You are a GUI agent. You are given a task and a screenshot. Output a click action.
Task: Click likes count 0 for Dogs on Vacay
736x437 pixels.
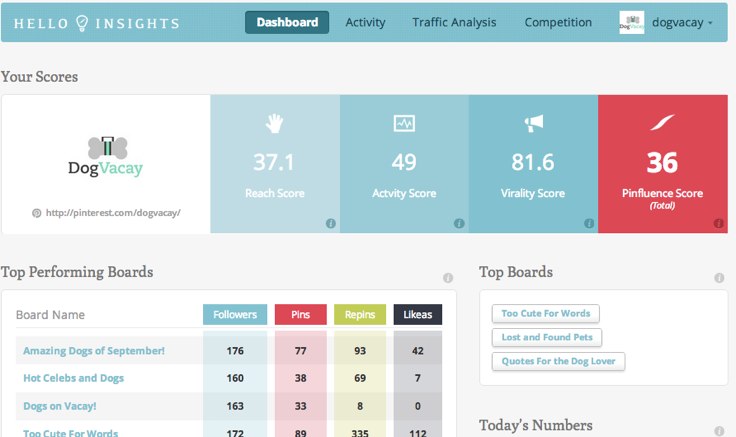click(418, 406)
